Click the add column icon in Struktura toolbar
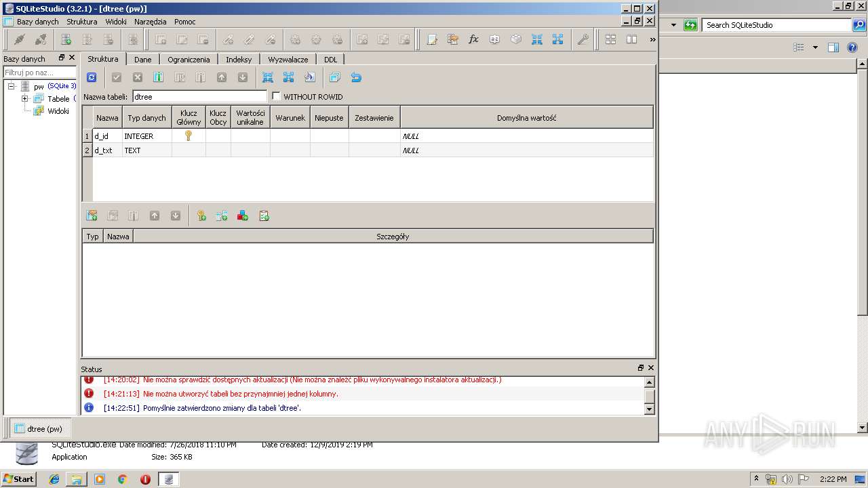Screen dimensions: 868x488 [158, 77]
